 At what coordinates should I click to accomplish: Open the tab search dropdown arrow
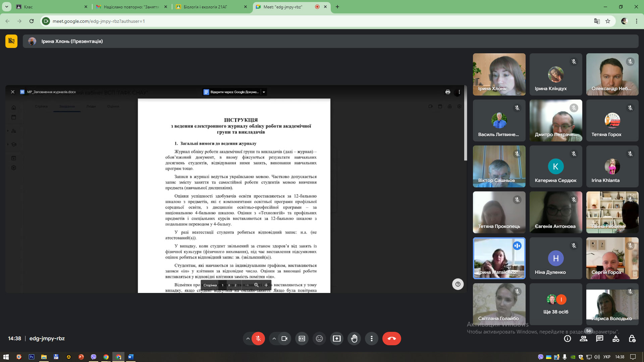pos(7,7)
